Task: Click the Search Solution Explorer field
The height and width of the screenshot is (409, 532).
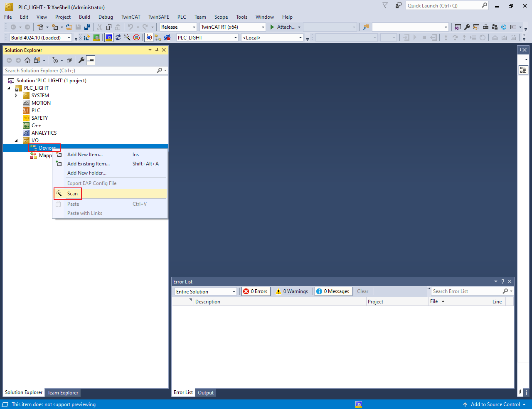Action: (x=79, y=71)
